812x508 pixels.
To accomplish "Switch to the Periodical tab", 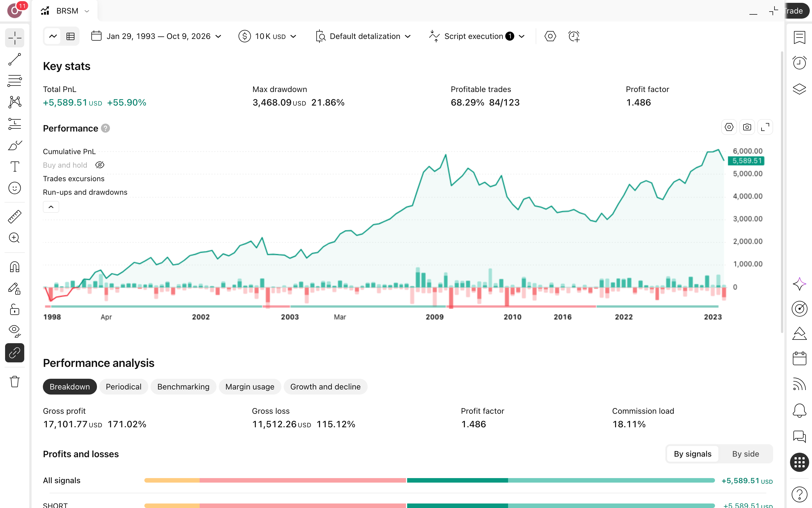I will click(123, 387).
